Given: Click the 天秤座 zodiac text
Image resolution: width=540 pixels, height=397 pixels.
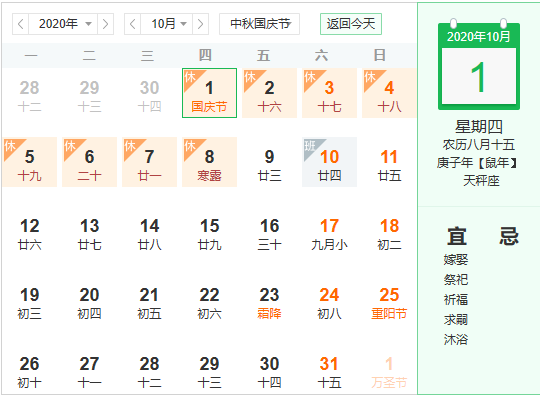Looking at the screenshot, I should [x=481, y=180].
